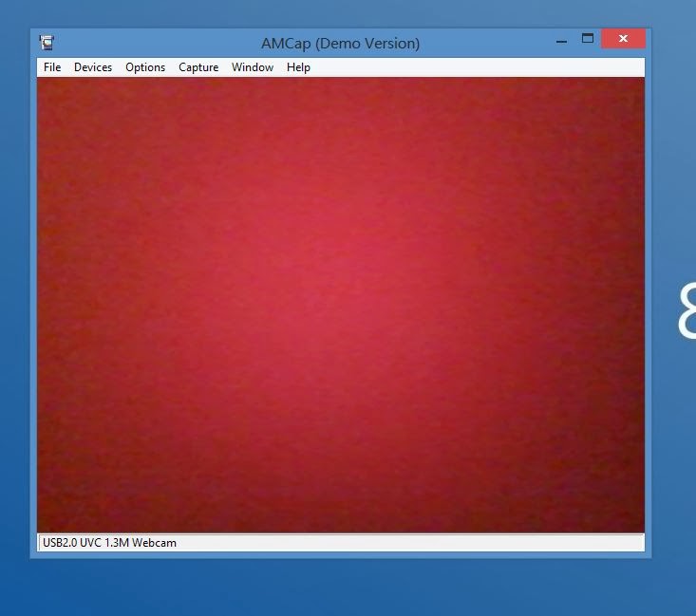Open the Devices menu

click(x=93, y=67)
